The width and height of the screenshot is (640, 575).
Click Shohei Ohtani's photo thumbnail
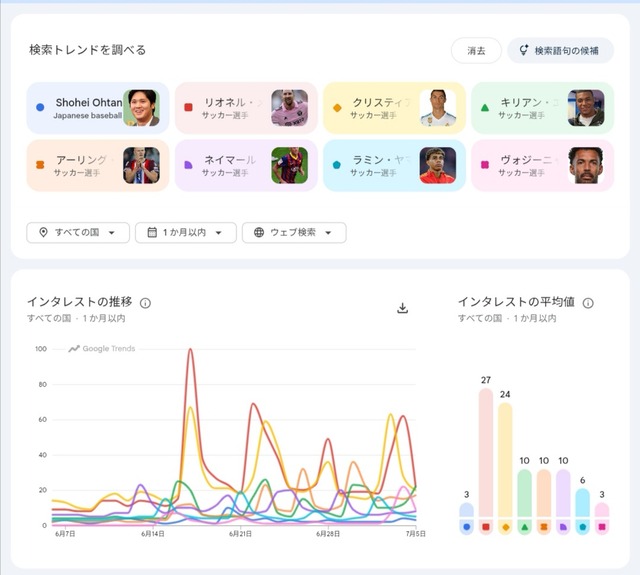tap(141, 108)
